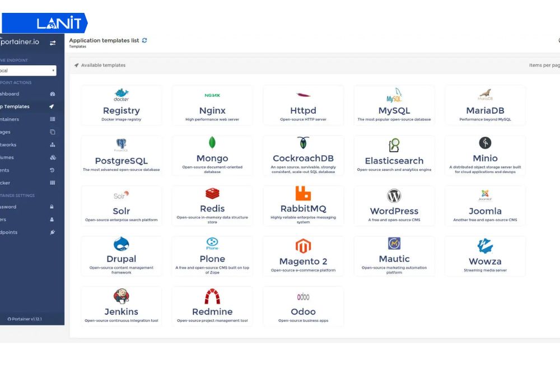
Task: Click the PostgreSQL elephant logo
Action: tap(122, 145)
